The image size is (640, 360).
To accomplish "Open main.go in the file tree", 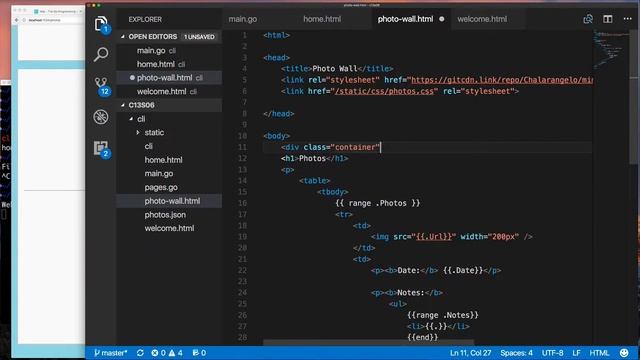I will pyautogui.click(x=159, y=173).
